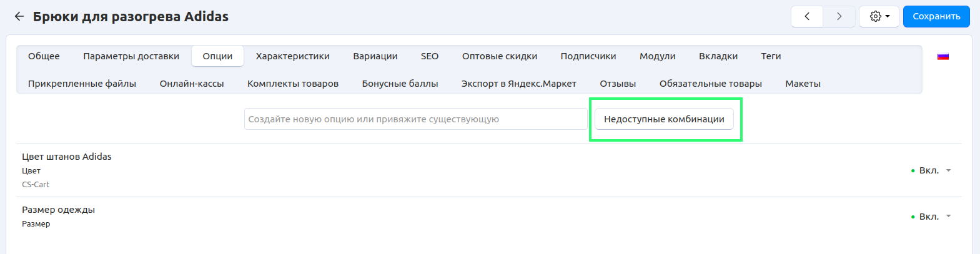Open the Параметры доставки tab

(131, 56)
